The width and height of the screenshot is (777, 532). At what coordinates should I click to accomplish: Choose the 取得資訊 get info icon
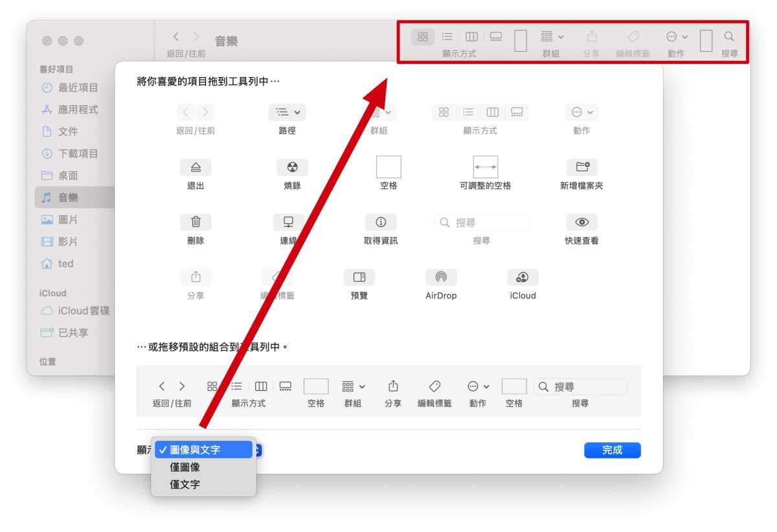point(381,222)
